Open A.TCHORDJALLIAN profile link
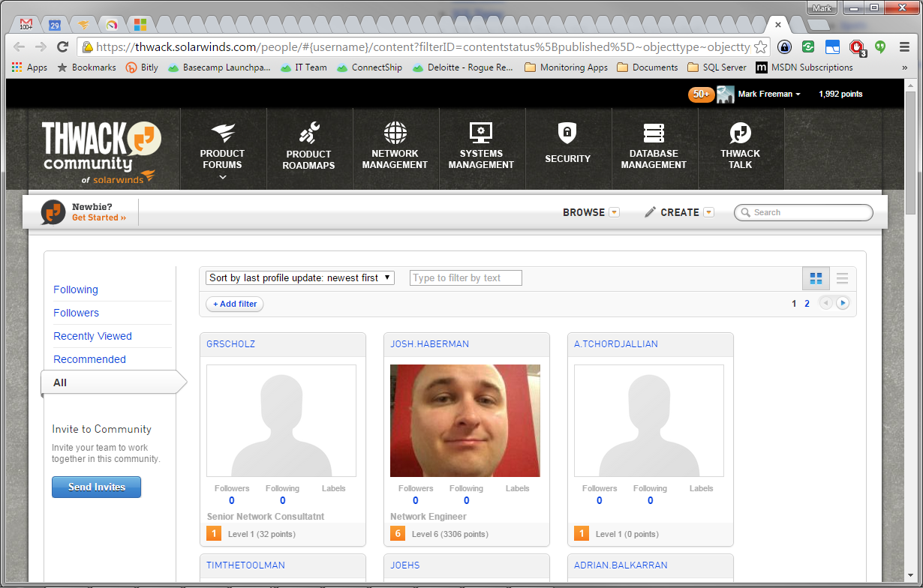The image size is (923, 588). [x=616, y=344]
